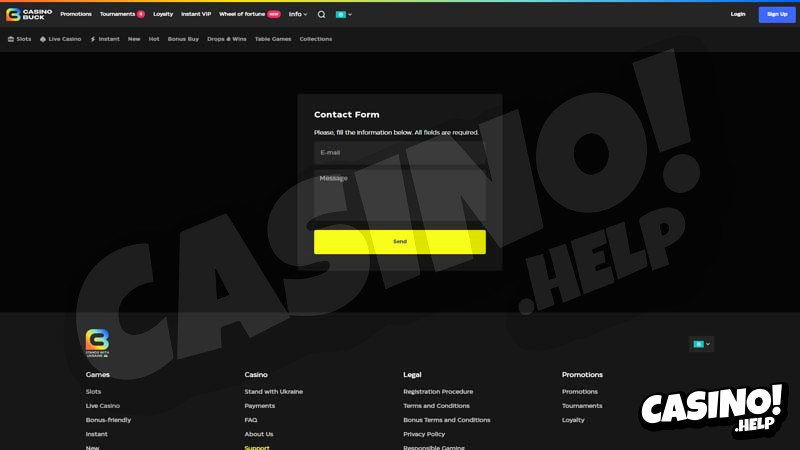800x450 pixels.
Task: Open footer FAQ link
Action: pyautogui.click(x=251, y=420)
